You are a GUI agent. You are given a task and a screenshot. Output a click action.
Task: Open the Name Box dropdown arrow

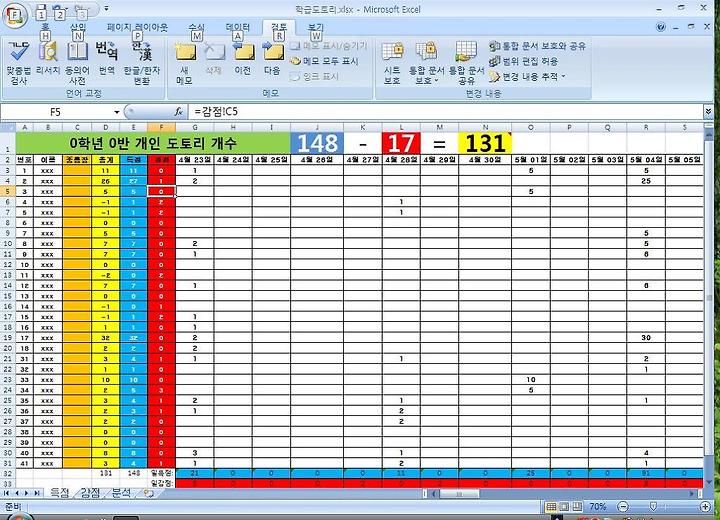[x=117, y=112]
